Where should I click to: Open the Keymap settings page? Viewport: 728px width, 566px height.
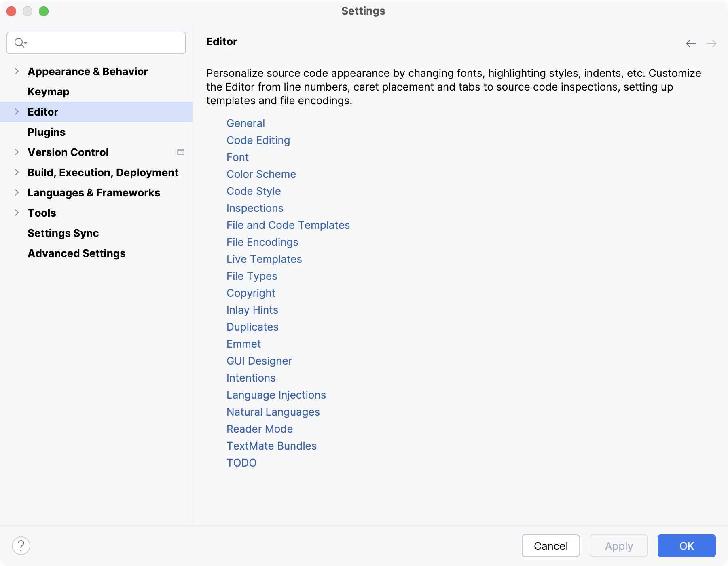point(48,91)
